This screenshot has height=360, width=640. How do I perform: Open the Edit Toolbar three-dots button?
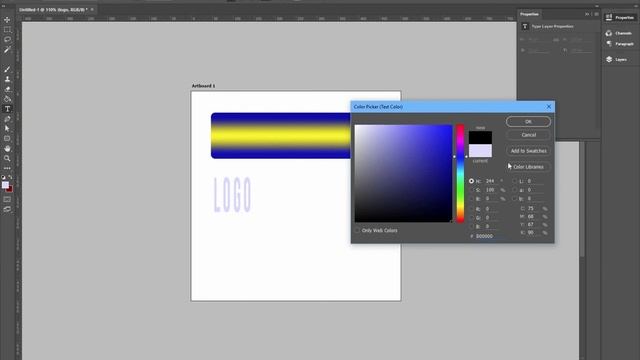7,168
